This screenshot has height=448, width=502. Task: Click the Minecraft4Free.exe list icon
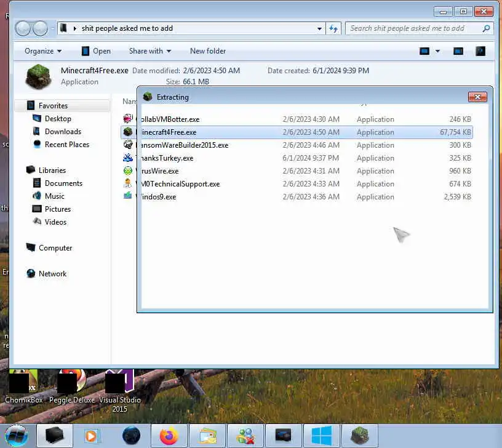tap(128, 132)
